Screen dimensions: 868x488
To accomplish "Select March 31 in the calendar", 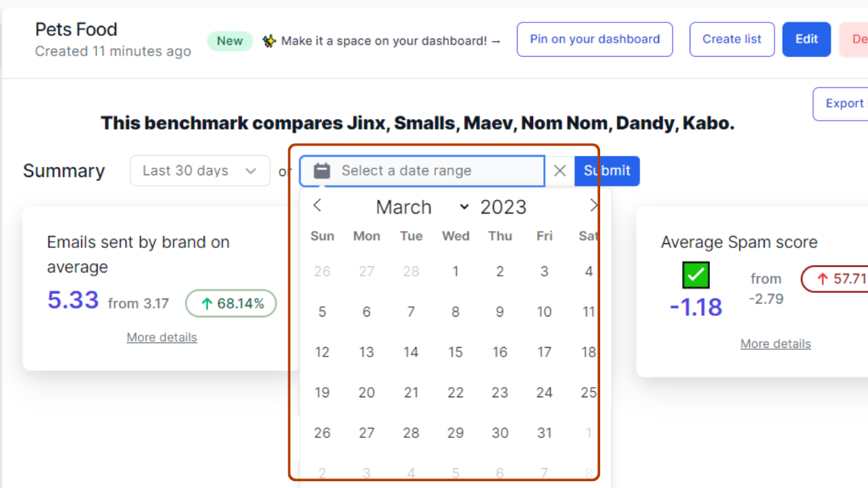I will click(545, 432).
